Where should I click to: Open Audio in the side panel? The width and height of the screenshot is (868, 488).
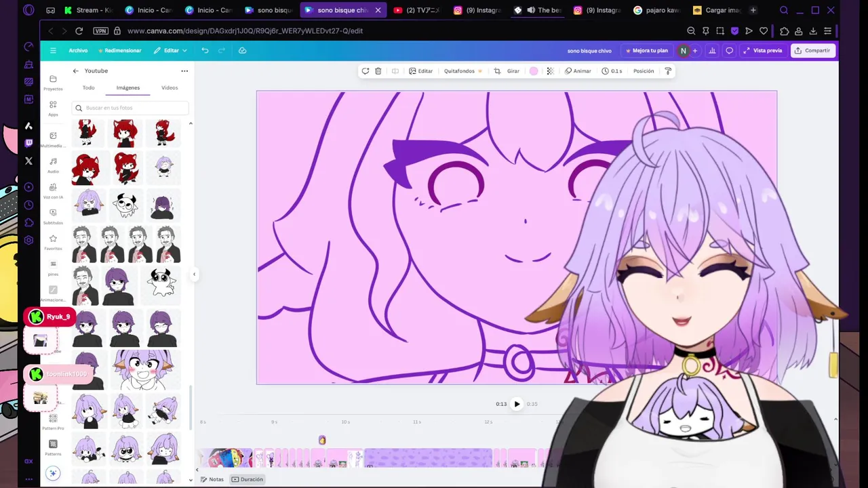click(53, 165)
